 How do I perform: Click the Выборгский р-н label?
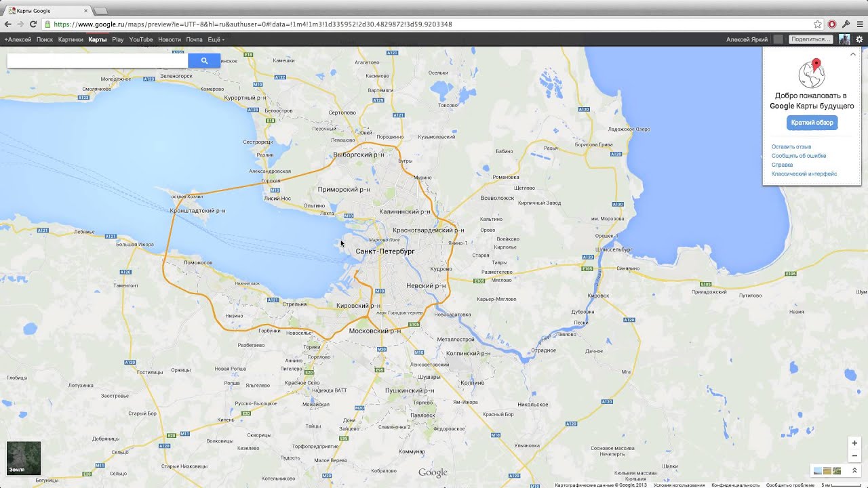[x=359, y=155]
